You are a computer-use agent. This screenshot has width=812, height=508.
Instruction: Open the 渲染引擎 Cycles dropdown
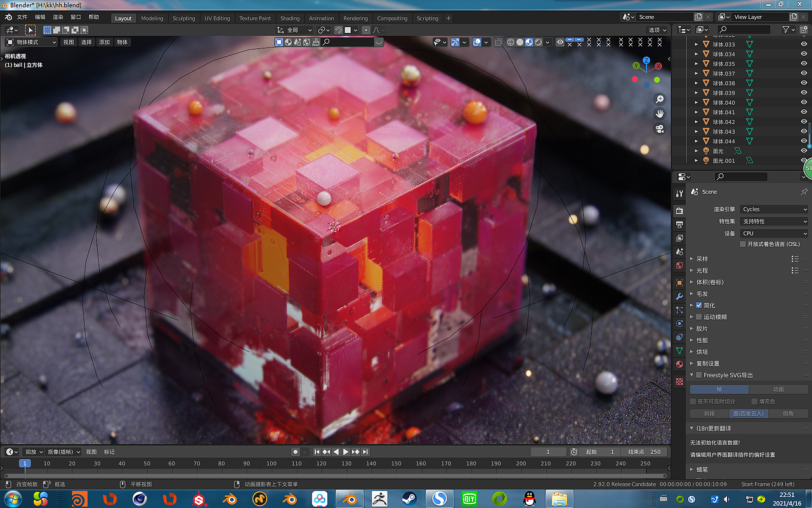click(x=774, y=209)
